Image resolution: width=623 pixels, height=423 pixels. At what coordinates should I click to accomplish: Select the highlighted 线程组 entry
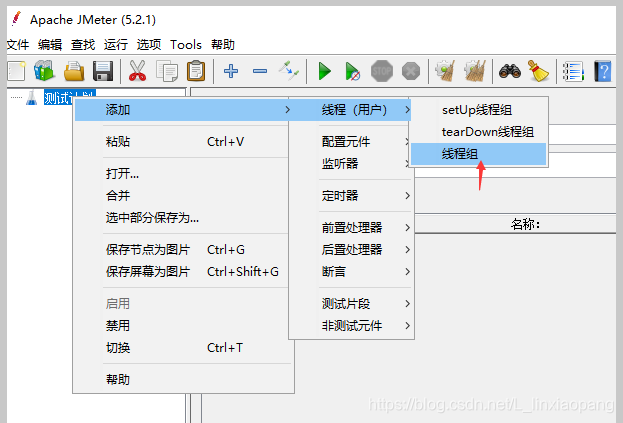[479, 154]
